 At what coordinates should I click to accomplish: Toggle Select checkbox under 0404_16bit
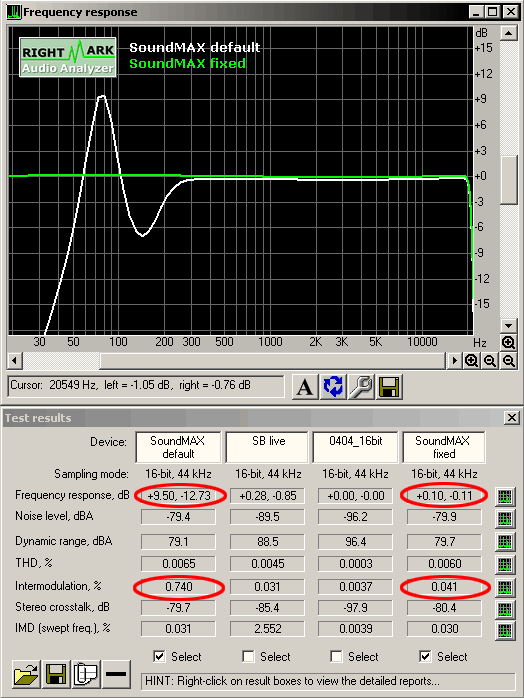click(336, 656)
